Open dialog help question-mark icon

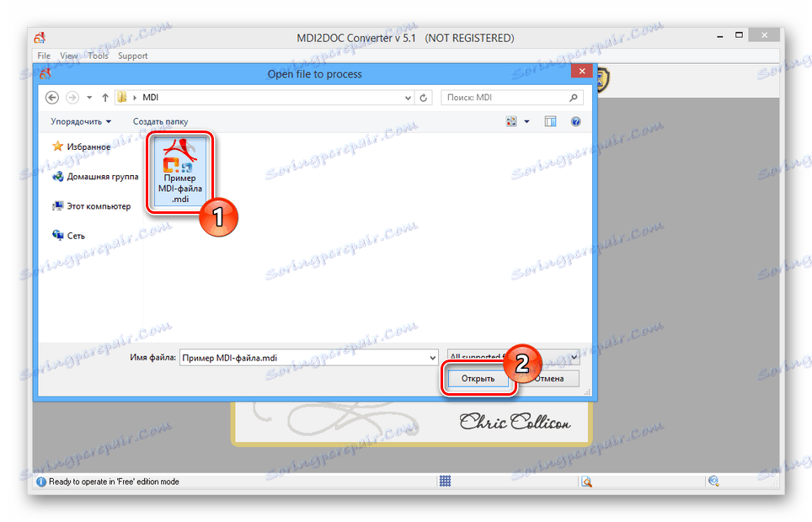(575, 122)
